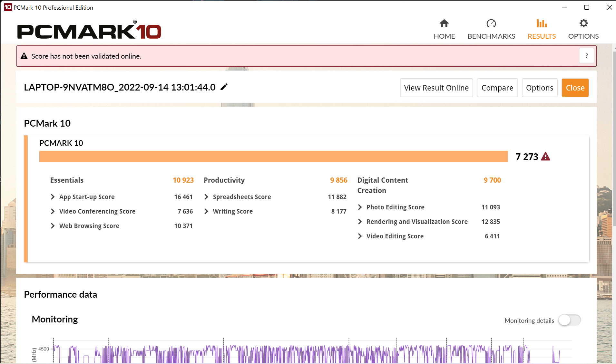Click the warning triangle beside score 7 273
Viewport: 616px width, 364px height.
click(545, 157)
